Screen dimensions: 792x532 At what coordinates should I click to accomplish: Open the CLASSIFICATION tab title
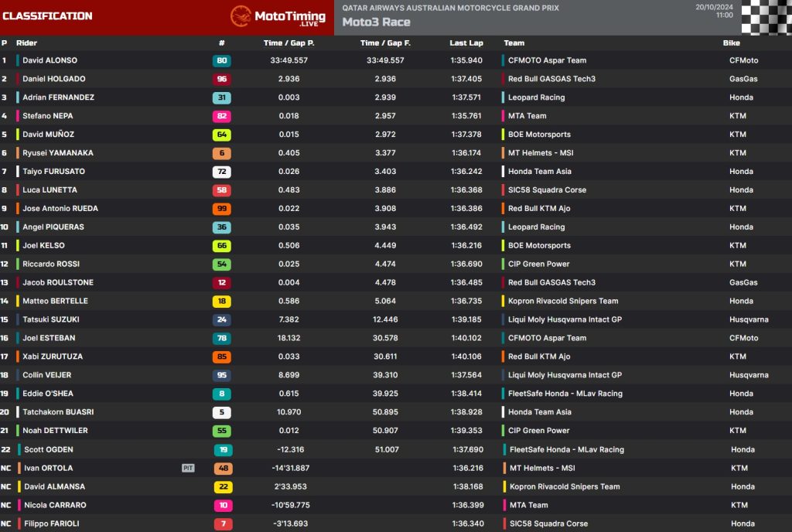click(47, 16)
